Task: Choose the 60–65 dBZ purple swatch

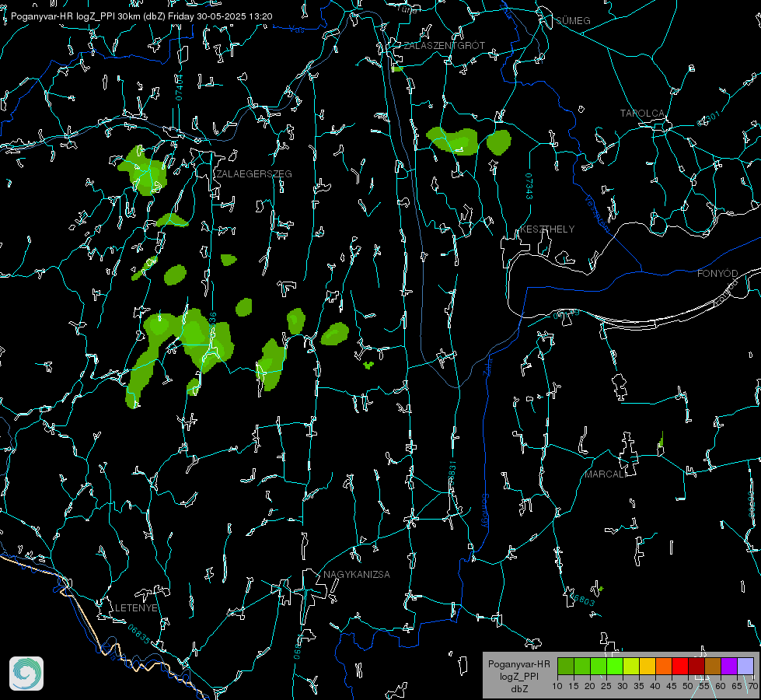Action: pyautogui.click(x=729, y=666)
